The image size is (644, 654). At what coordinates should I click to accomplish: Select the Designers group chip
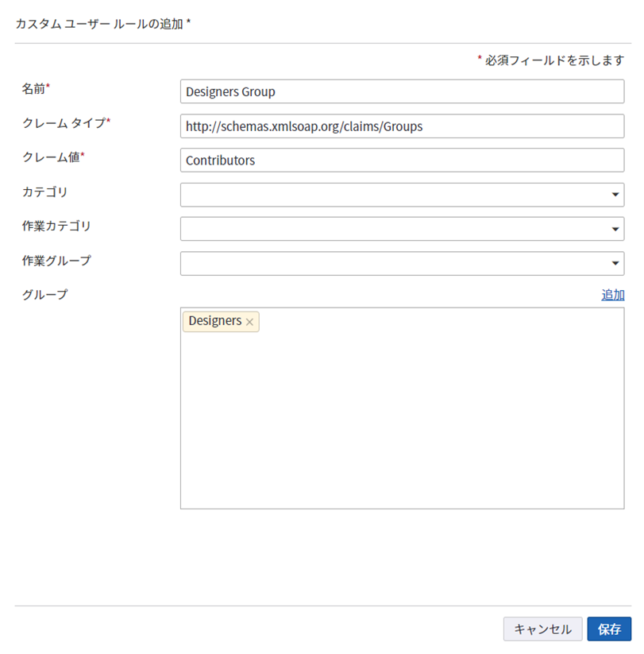pyautogui.click(x=216, y=321)
